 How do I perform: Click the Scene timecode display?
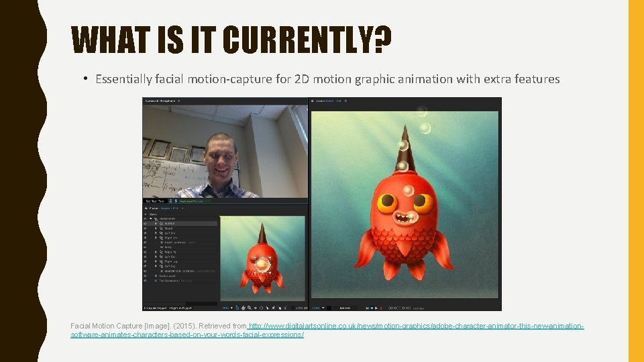click(400, 308)
